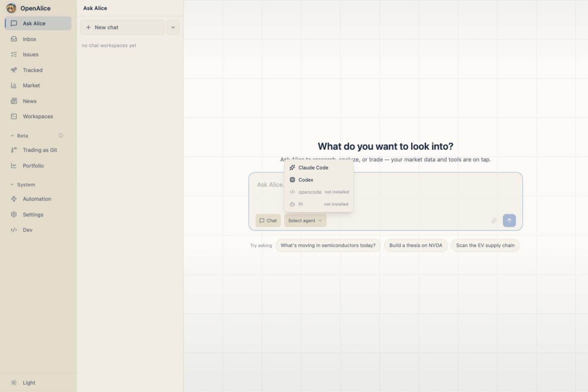This screenshot has height=392, width=588.
Task: Click the Automation lightning icon
Action: [14, 199]
